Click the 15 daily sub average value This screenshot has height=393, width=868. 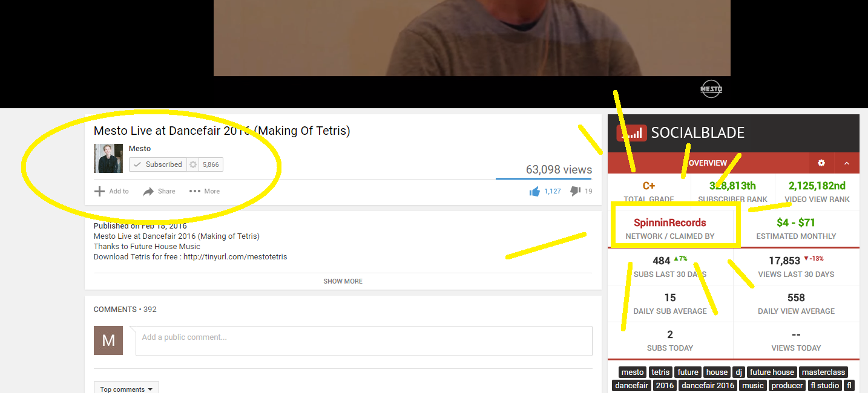point(670,297)
